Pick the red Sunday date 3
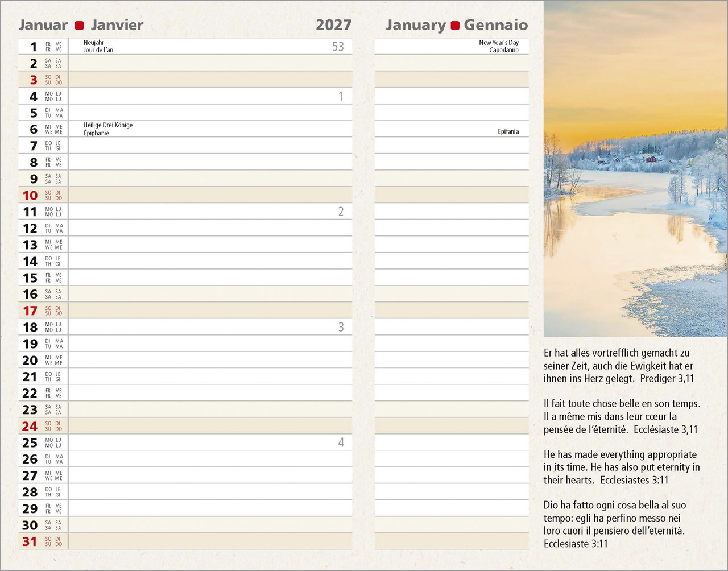 34,80
